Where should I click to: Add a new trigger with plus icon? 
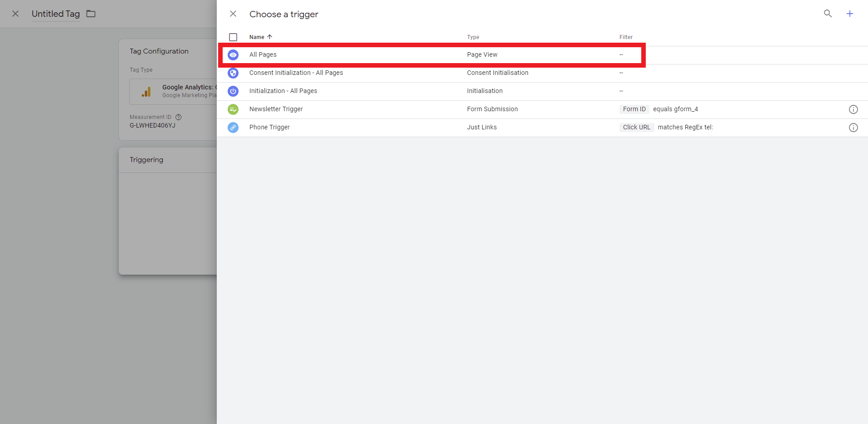click(x=849, y=14)
